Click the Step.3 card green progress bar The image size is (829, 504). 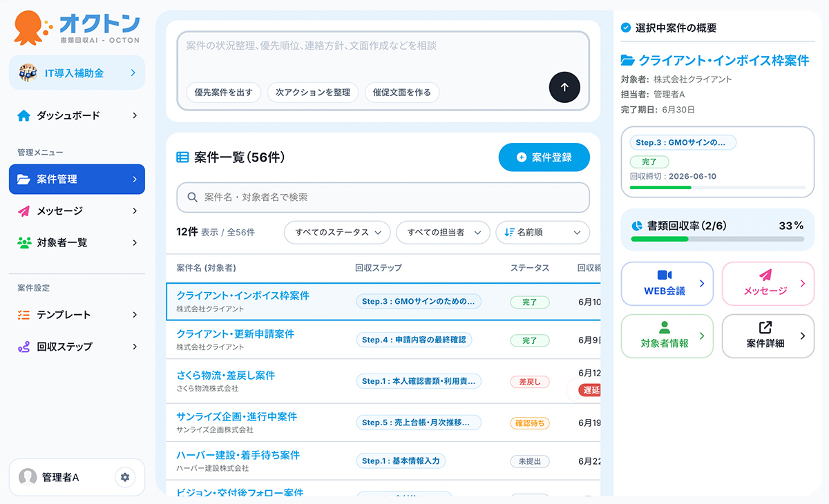[718, 187]
